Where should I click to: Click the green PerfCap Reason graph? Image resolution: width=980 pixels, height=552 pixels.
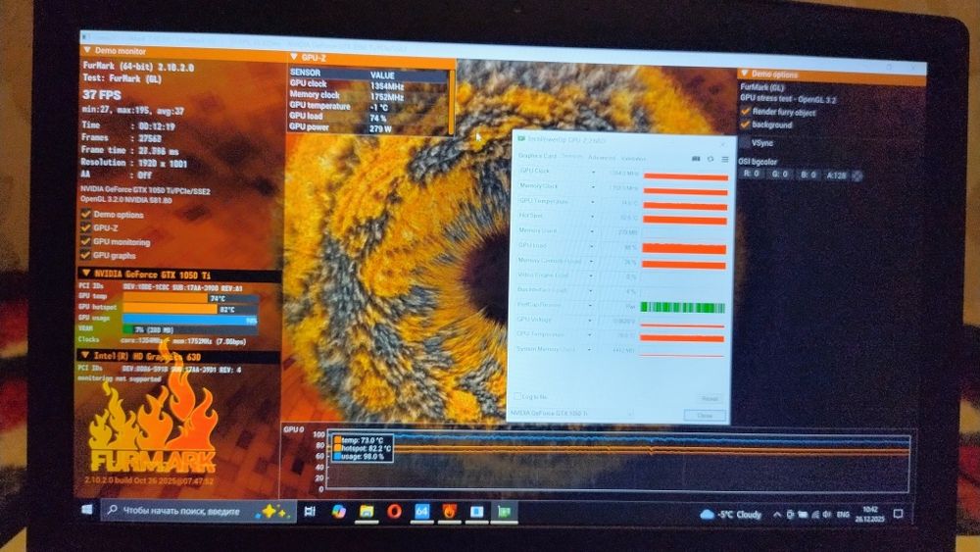[x=682, y=307]
